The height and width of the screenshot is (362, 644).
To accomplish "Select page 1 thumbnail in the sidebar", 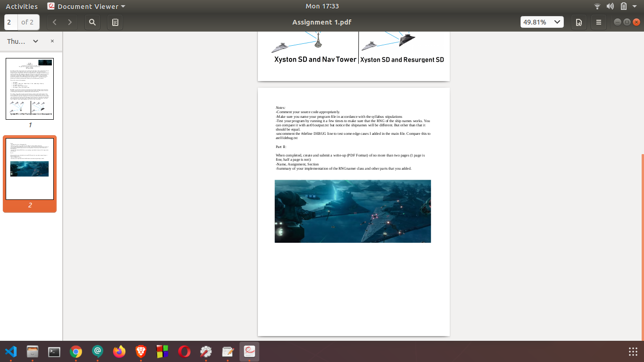I will 30,89.
